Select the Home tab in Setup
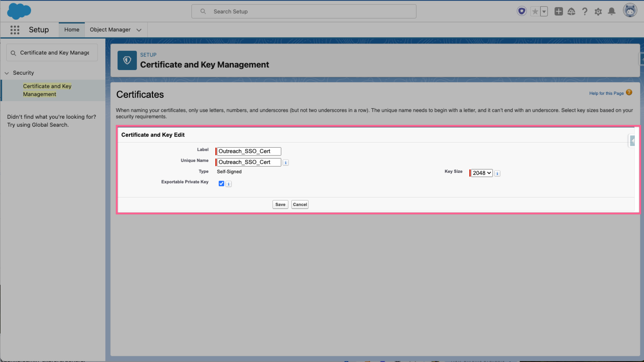The image size is (644, 362). 71,29
